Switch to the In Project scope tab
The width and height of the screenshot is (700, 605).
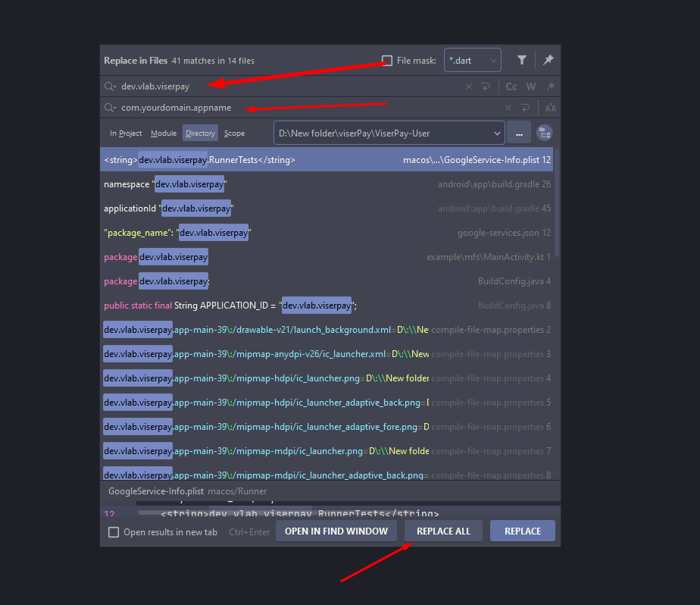[x=126, y=133]
